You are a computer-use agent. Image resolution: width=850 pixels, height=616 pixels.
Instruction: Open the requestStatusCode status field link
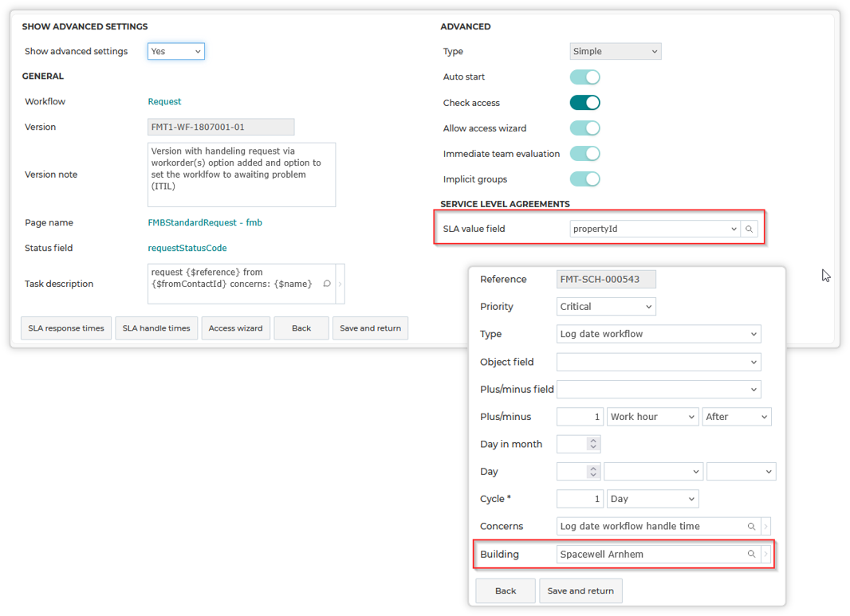click(187, 248)
